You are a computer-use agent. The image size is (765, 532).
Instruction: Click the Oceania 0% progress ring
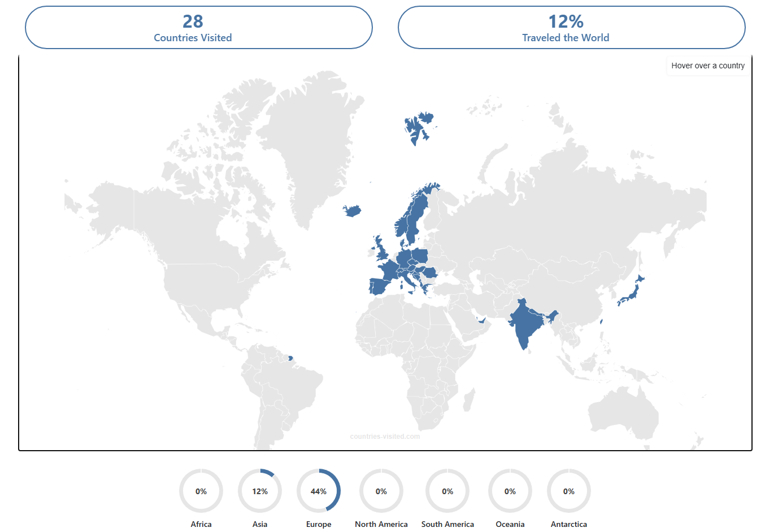(x=510, y=491)
